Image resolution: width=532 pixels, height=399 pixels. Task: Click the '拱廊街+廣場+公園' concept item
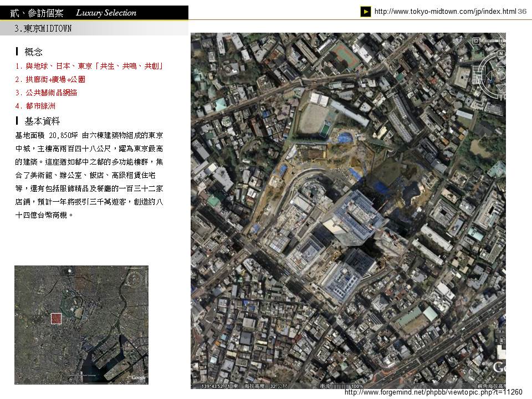click(50, 79)
